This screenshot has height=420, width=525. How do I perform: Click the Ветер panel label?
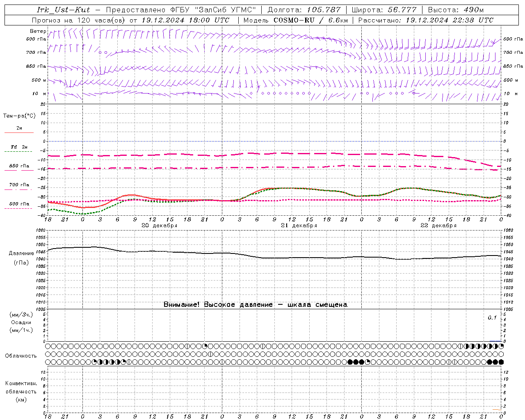[38, 31]
